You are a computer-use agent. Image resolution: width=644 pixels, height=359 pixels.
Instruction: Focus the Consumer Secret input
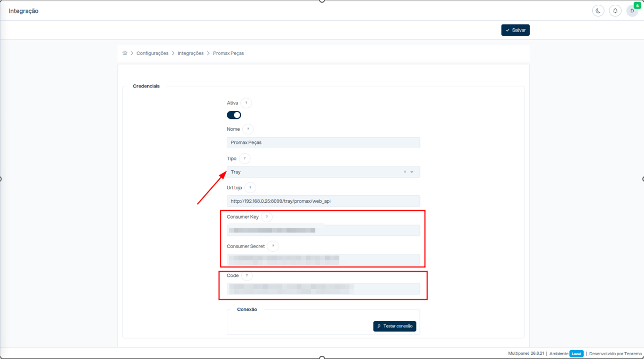323,260
